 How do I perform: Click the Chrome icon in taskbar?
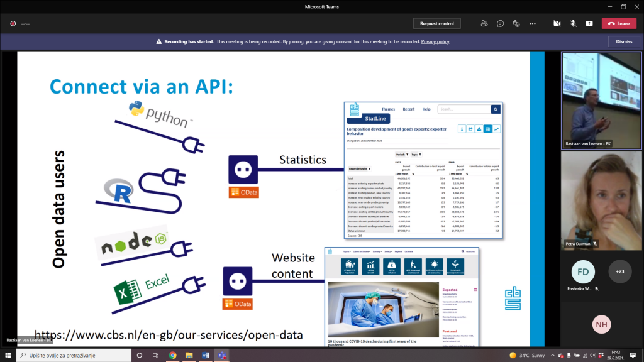pyautogui.click(x=172, y=356)
